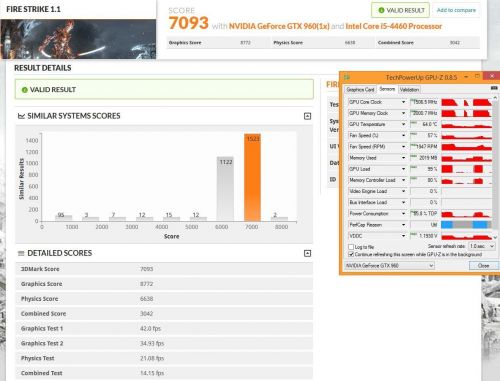Click the GPU-Z sensors scroll down arrow

[x=495, y=237]
